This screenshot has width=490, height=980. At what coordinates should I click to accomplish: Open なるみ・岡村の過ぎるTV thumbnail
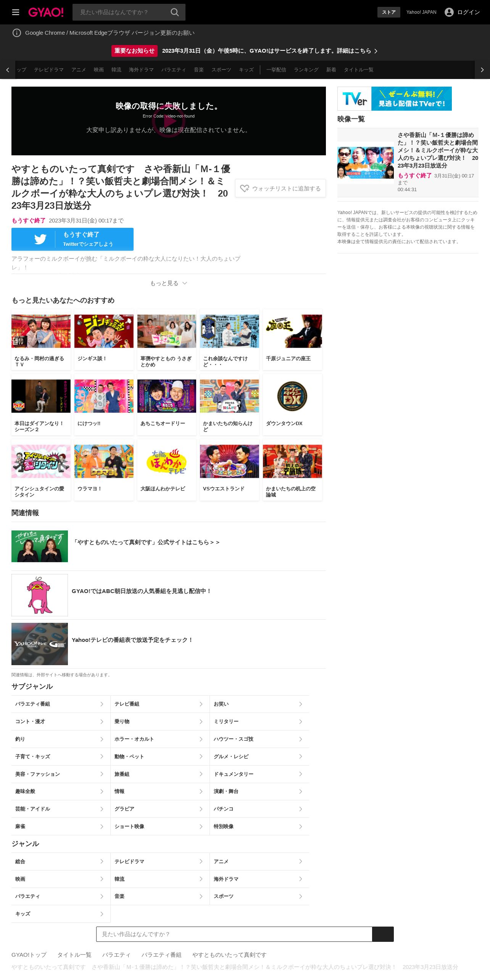[41, 331]
